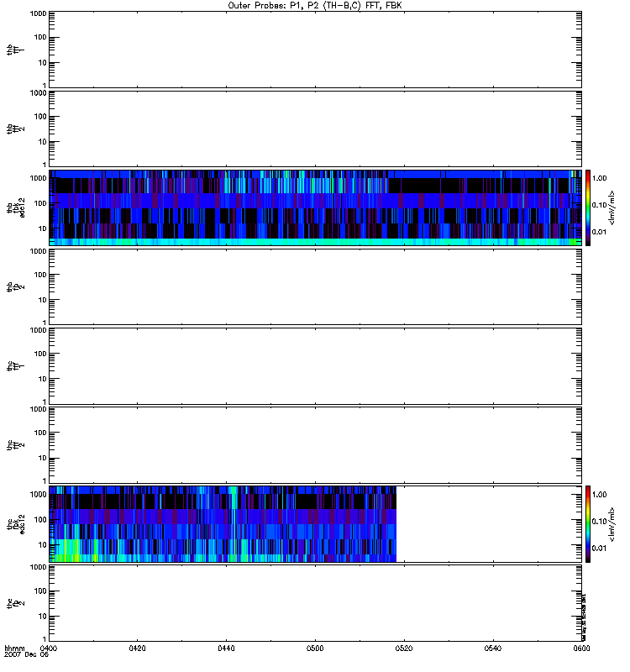Click the '100' y-axis tick of thb fff 1
This screenshot has width=630, height=672.
[x=40, y=37]
